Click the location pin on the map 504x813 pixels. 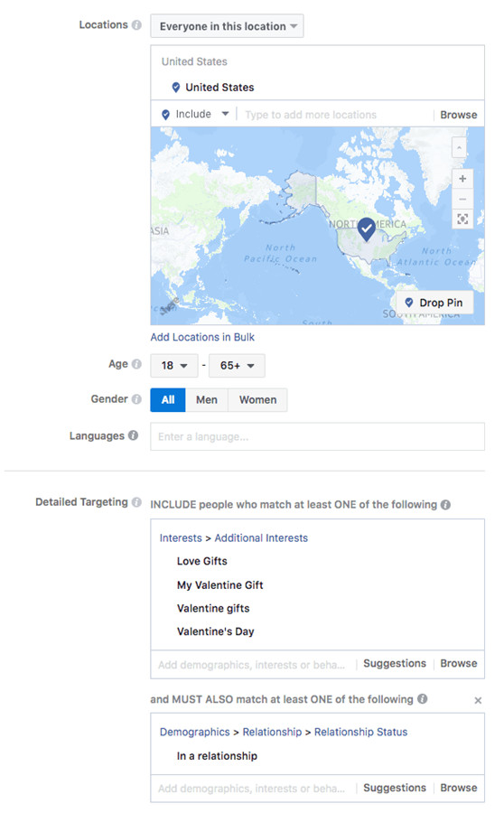367,229
